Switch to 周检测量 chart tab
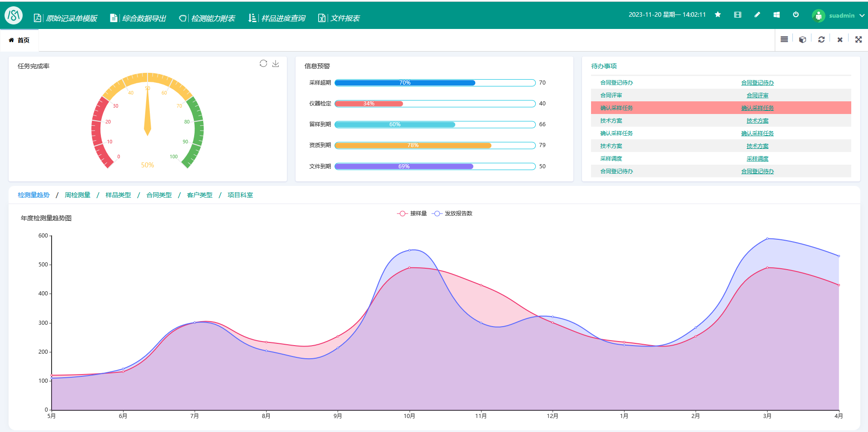 pos(77,195)
